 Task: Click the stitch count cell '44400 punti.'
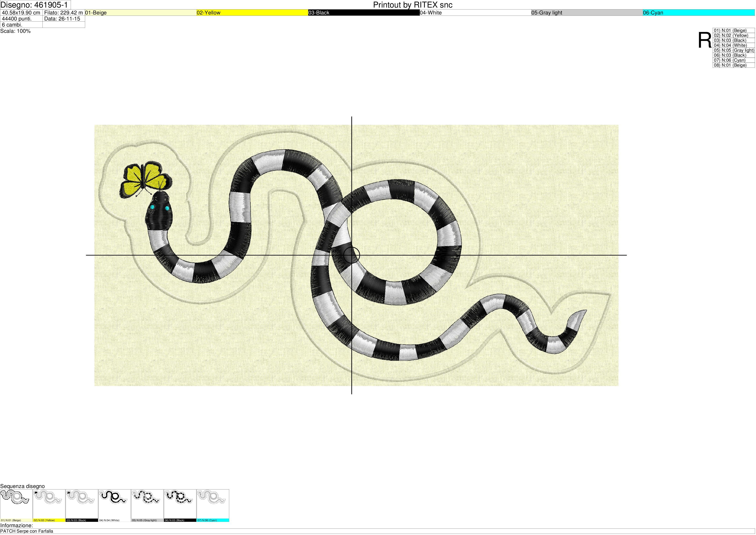(21, 19)
